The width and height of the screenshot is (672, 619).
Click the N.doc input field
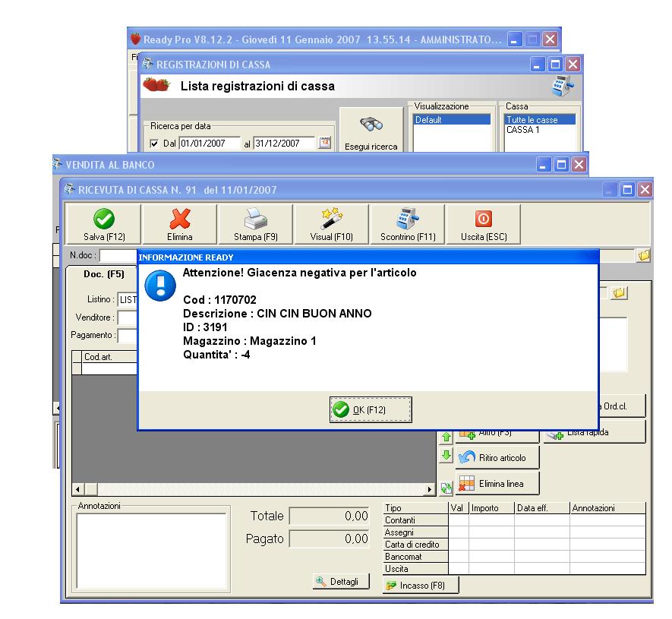point(118,255)
